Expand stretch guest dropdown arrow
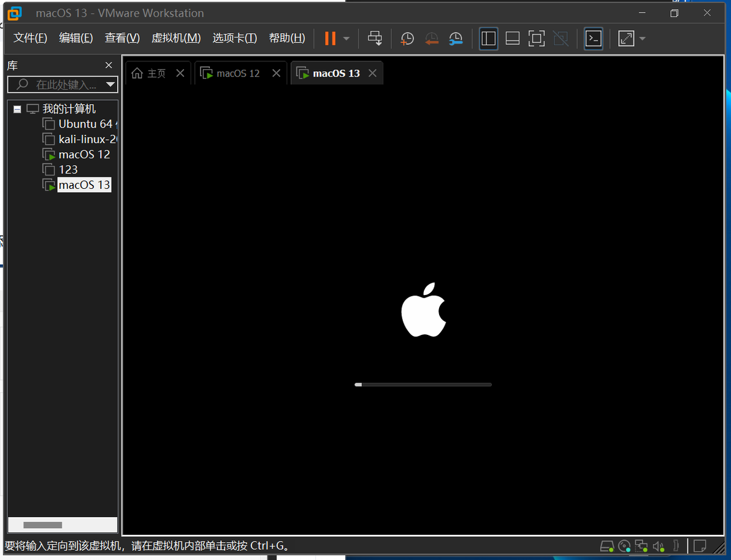731x560 pixels. coord(643,38)
